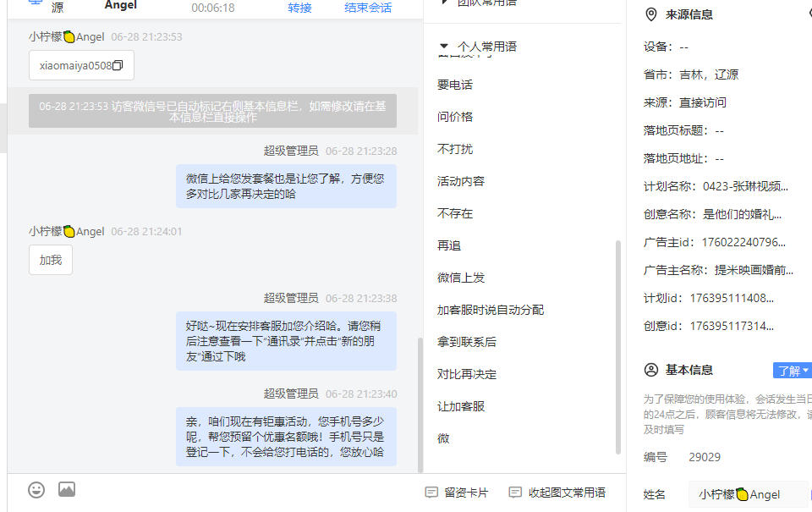
Task: Click the visitor message 加我
Action: (51, 260)
